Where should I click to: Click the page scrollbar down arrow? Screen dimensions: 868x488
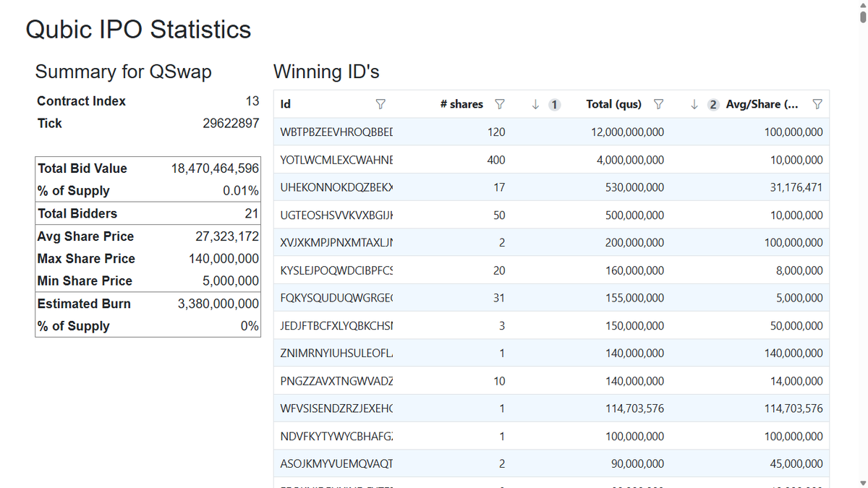coord(862,482)
